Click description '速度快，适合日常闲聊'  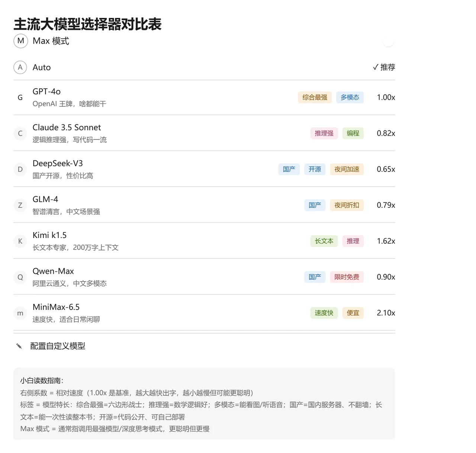[66, 319]
